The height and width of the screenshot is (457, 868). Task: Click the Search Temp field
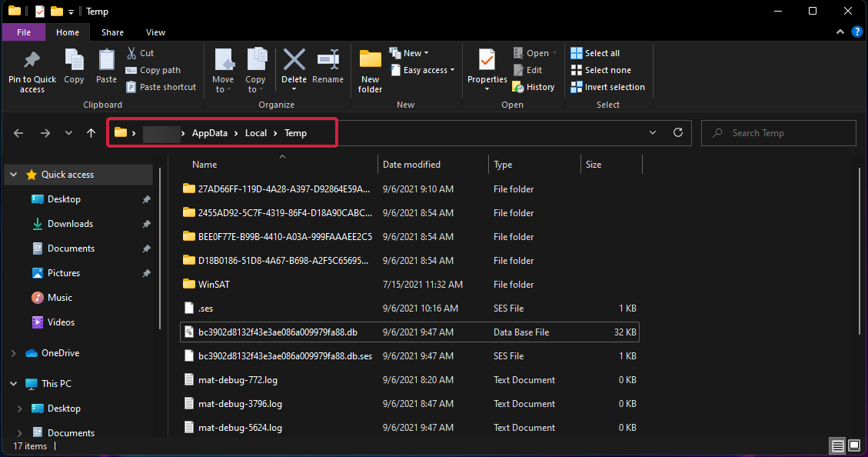pyautogui.click(x=778, y=133)
